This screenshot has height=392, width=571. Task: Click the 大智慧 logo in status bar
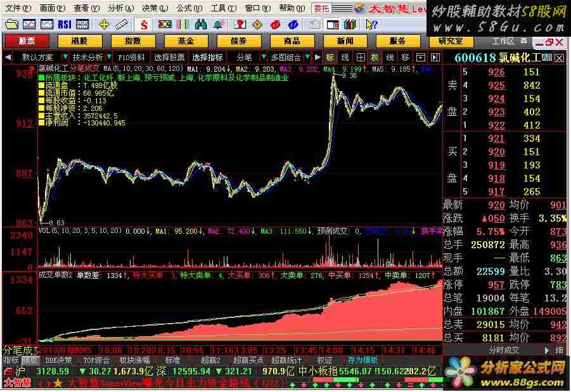pyautogui.click(x=16, y=383)
